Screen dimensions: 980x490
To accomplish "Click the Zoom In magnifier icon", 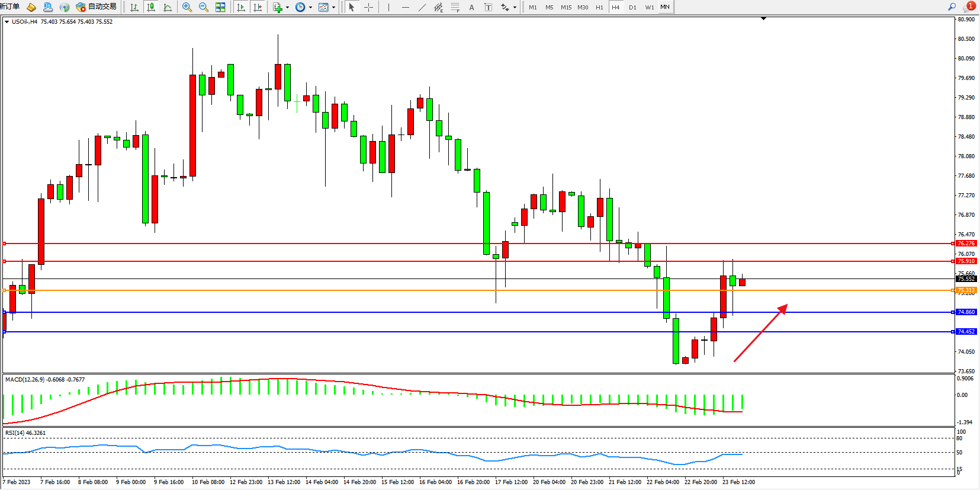I will (x=187, y=7).
